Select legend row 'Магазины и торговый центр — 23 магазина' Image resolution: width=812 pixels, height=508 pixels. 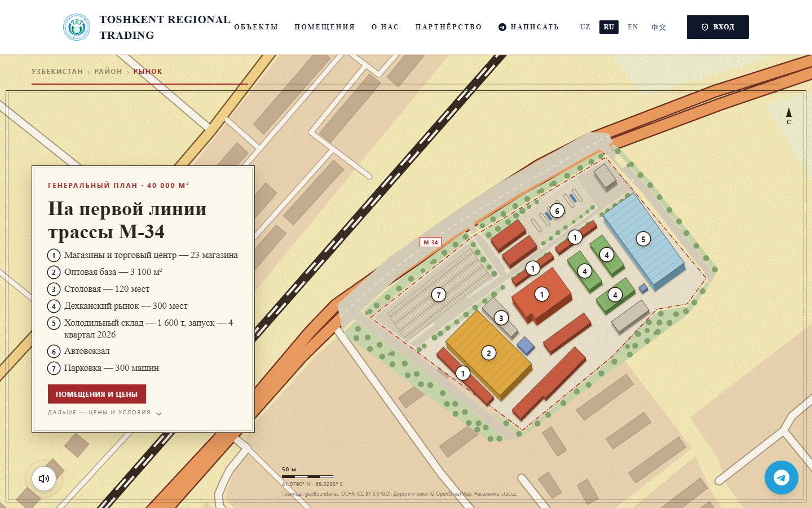(143, 255)
